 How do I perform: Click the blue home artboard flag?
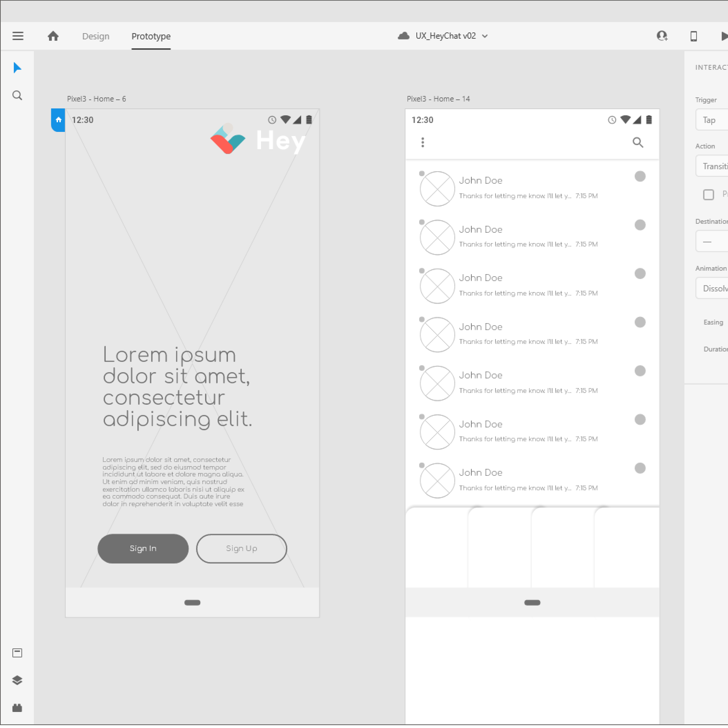(x=58, y=120)
